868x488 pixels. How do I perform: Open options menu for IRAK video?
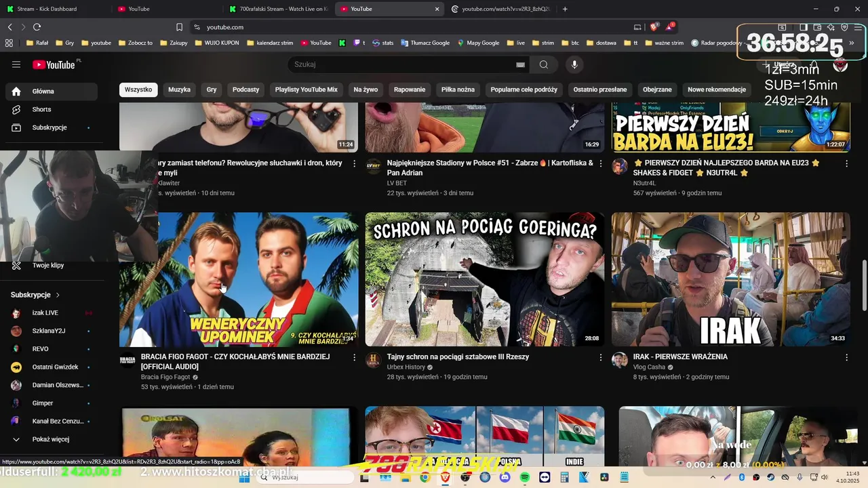click(846, 357)
